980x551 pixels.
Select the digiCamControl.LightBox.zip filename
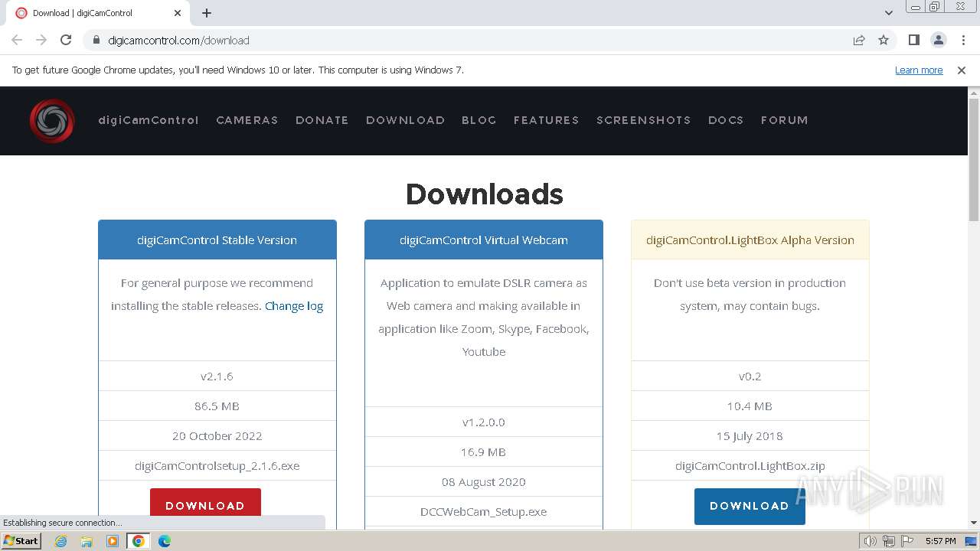click(750, 465)
